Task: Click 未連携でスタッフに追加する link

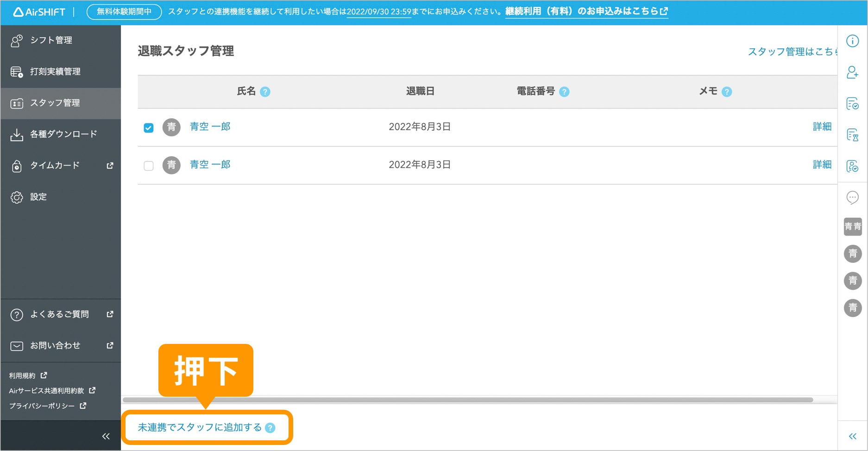Action: point(200,427)
